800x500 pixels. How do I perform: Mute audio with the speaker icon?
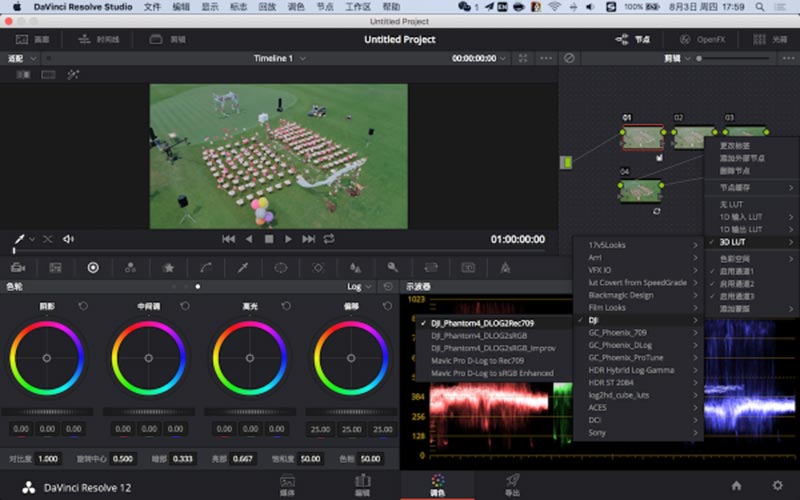68,239
